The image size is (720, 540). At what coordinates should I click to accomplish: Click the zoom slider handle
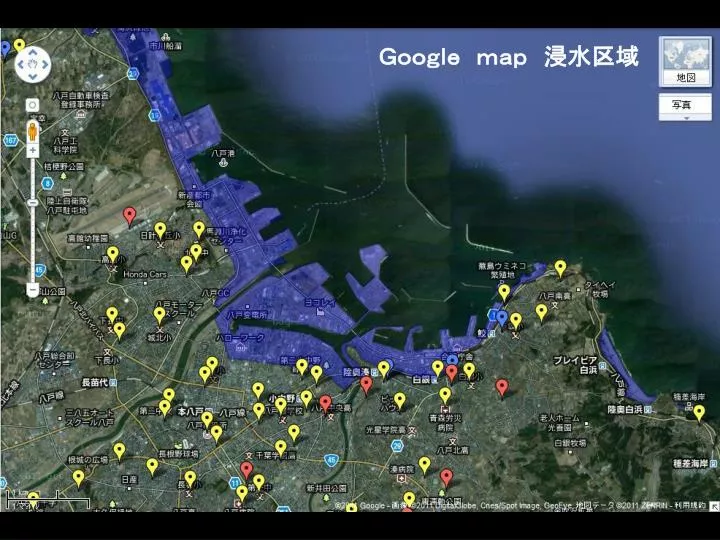[33, 202]
